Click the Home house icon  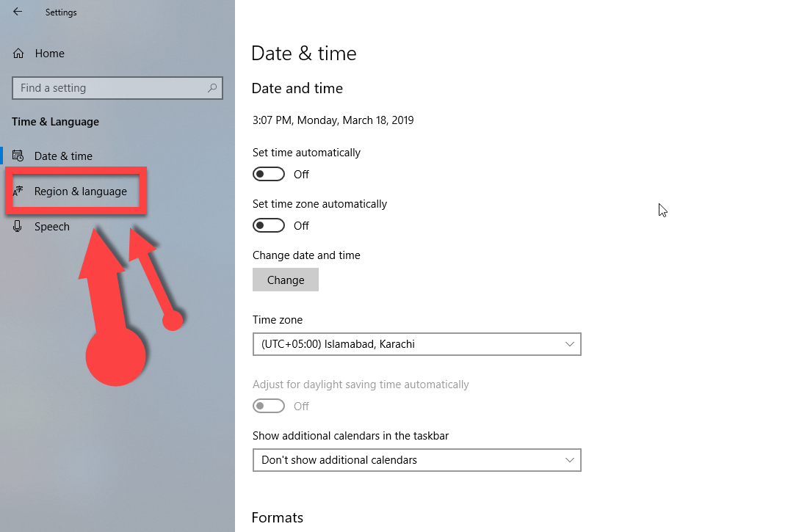click(x=19, y=54)
